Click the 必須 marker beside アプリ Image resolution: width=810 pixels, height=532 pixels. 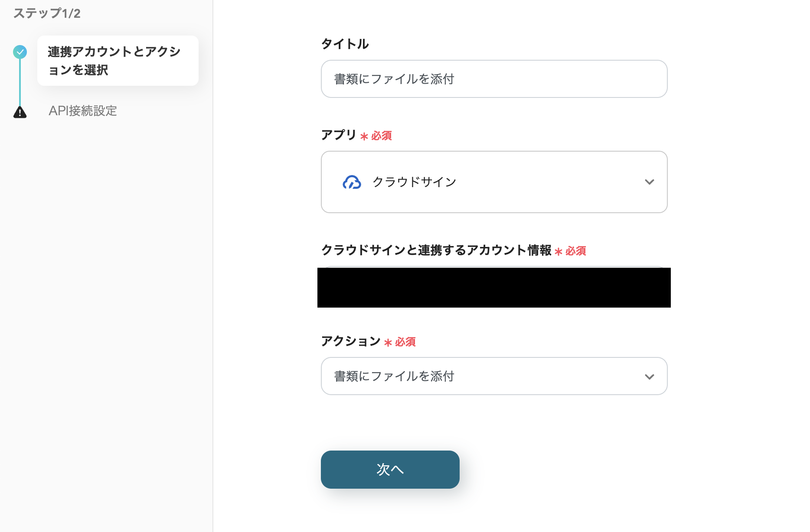[381, 136]
